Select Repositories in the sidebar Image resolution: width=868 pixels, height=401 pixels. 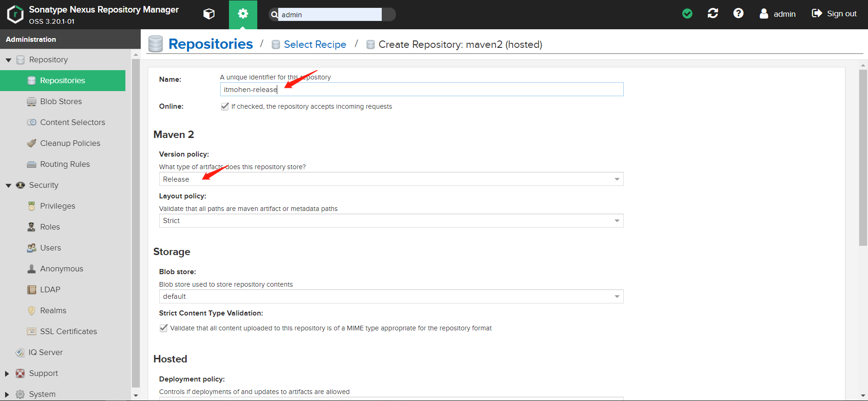pos(63,81)
